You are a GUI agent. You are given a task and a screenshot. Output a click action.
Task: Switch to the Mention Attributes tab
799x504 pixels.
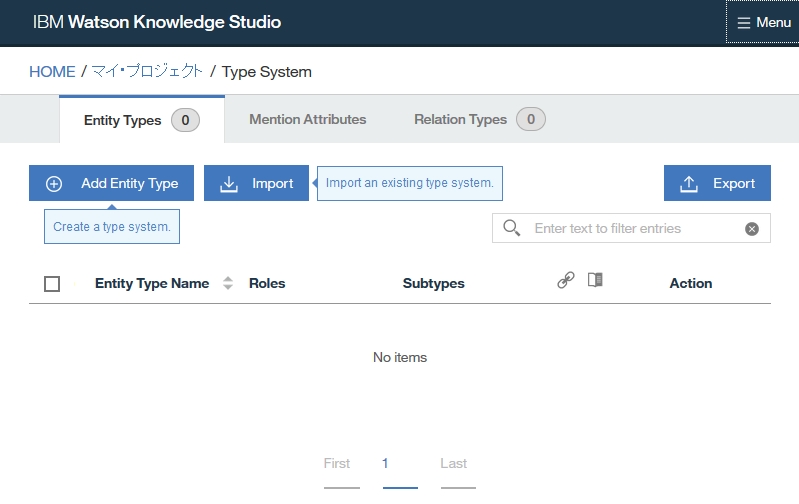(307, 119)
